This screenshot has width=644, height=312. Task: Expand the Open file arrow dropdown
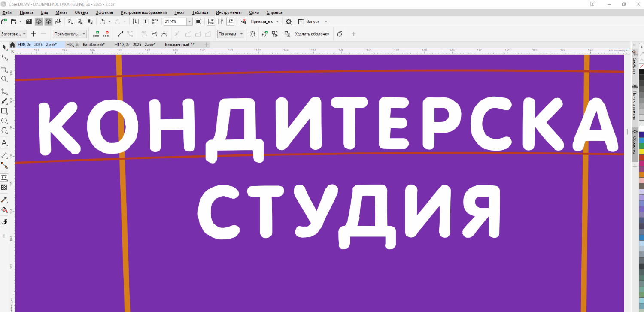point(21,21)
